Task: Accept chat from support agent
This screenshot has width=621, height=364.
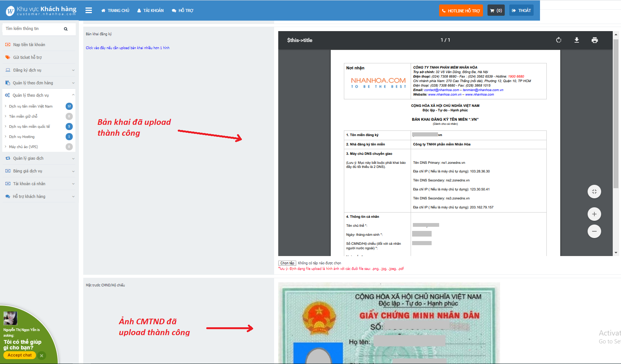Action: point(19,355)
